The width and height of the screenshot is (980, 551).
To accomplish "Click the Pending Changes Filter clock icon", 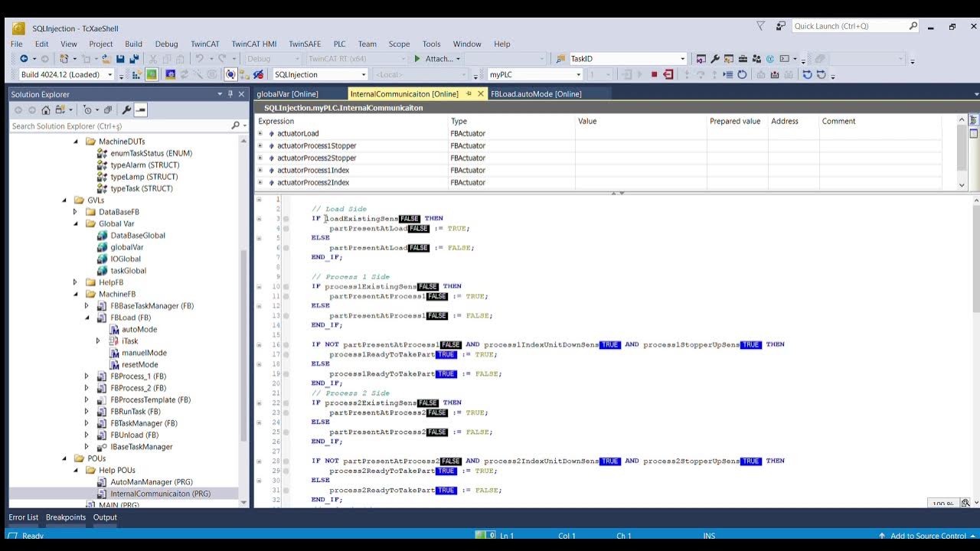I will point(88,109).
